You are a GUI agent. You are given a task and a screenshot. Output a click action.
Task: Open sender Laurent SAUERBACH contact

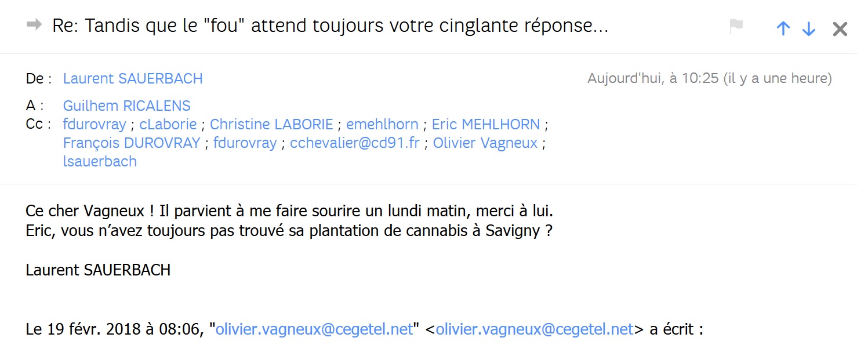click(133, 79)
